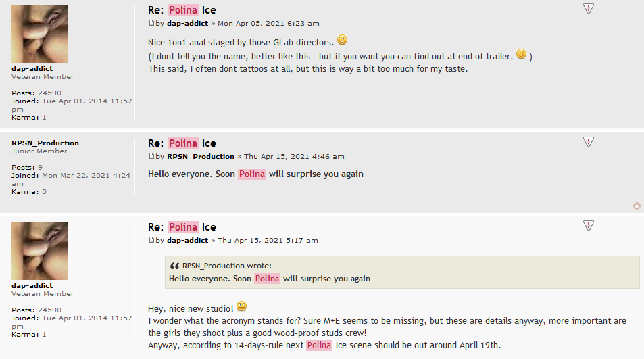
Task: Open the 5:17 am post's "Re: Polina Ice" title
Action: 182,227
